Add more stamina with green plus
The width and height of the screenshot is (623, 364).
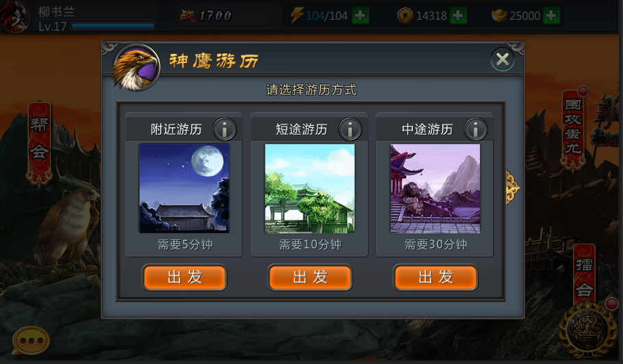[360, 16]
